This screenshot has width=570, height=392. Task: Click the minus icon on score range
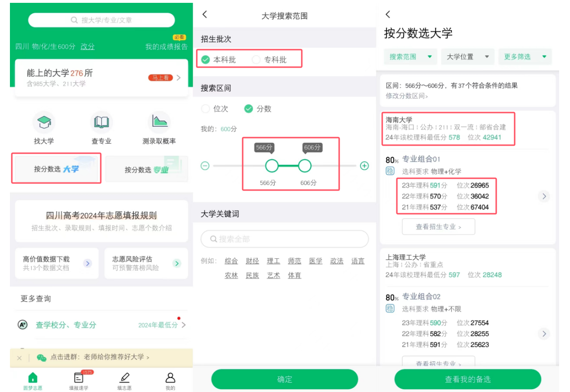click(x=205, y=166)
